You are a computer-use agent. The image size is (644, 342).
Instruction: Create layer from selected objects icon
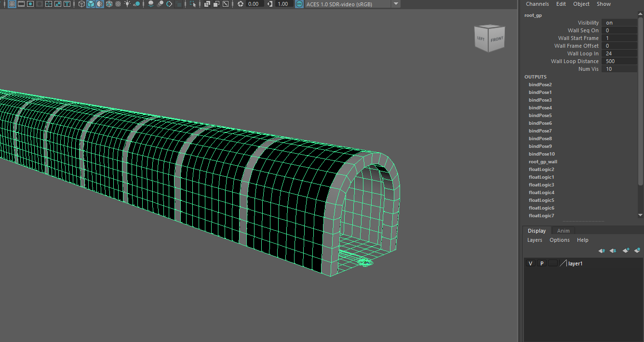[637, 250]
